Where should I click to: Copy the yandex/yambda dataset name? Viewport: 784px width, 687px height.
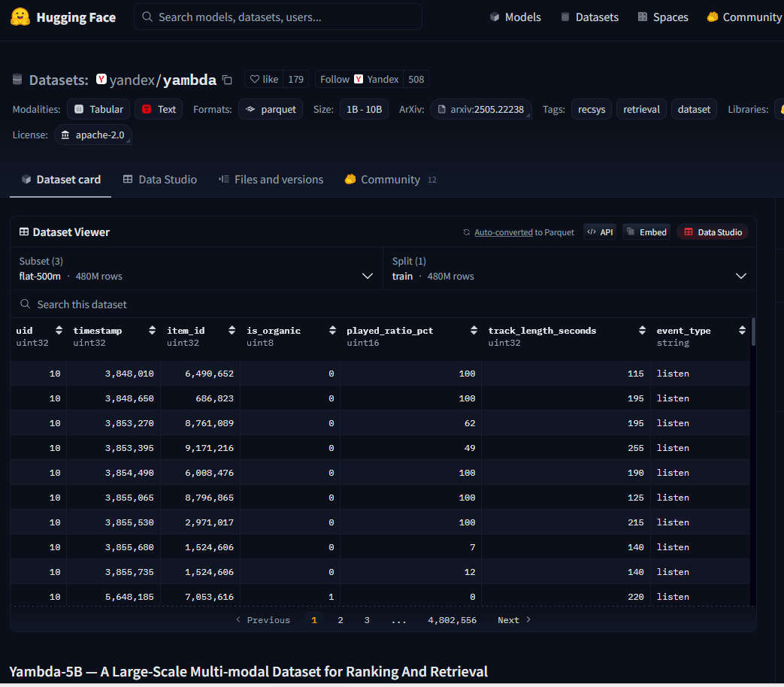pos(228,80)
